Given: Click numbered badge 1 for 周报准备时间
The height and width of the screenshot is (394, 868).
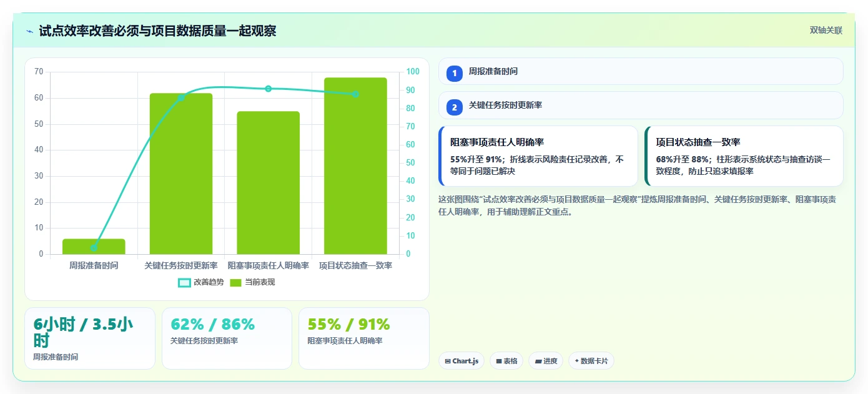Looking at the screenshot, I should pos(455,73).
